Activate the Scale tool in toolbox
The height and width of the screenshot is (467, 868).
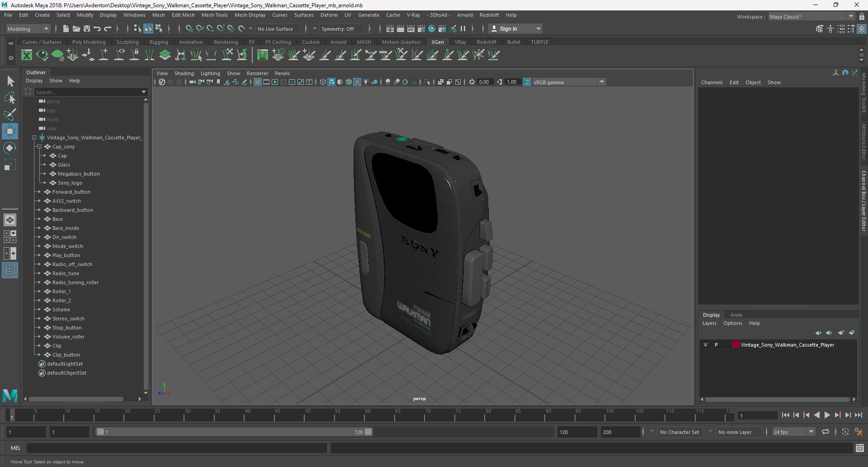click(x=10, y=165)
